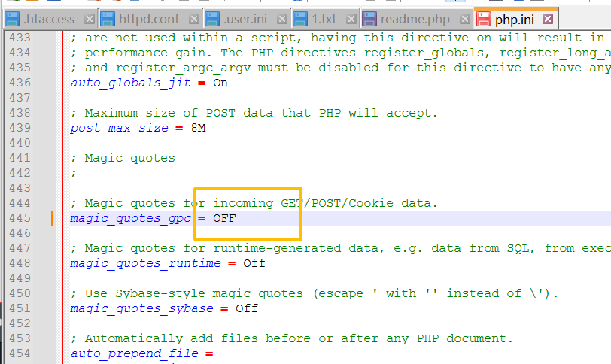
Task: Close the 1.txt tab
Action: [x=351, y=19]
